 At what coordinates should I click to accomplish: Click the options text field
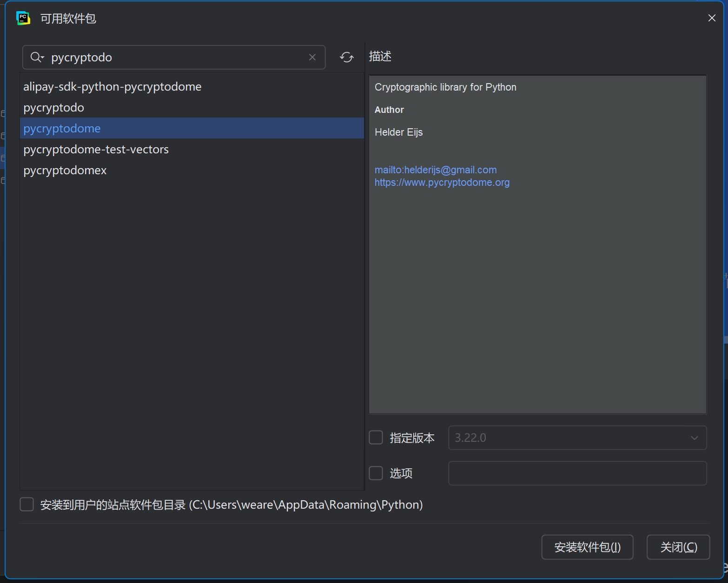pos(577,473)
